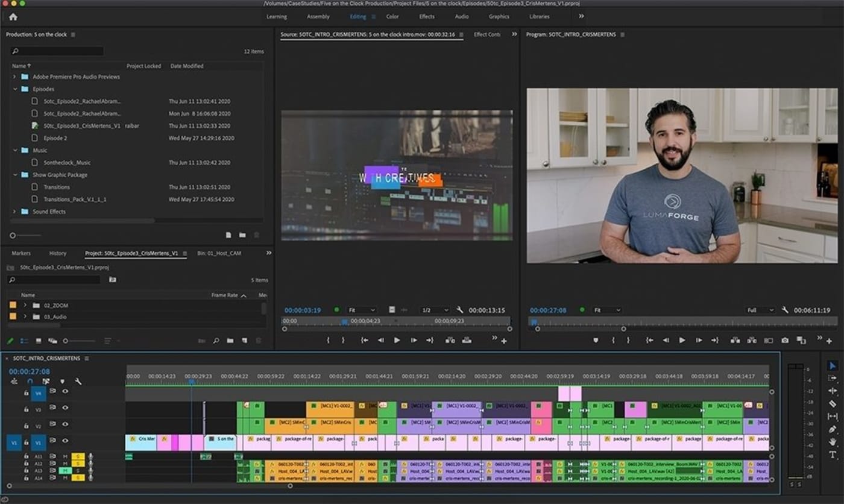Open Source monitor Fit zoom dropdown
Screen dimensions: 844x504
tap(362, 310)
